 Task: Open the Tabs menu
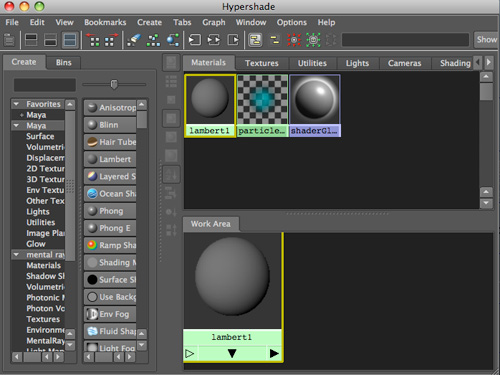(182, 22)
